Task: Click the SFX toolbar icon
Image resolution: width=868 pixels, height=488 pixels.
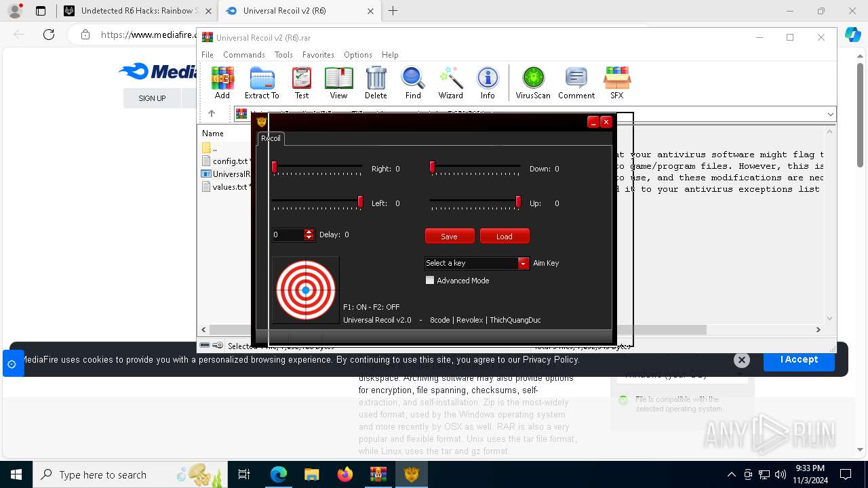Action: (616, 83)
